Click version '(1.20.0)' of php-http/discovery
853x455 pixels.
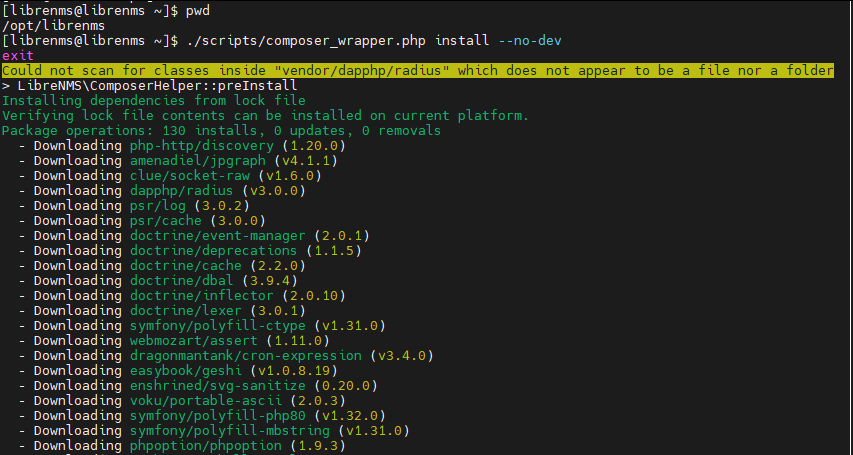[314, 146]
